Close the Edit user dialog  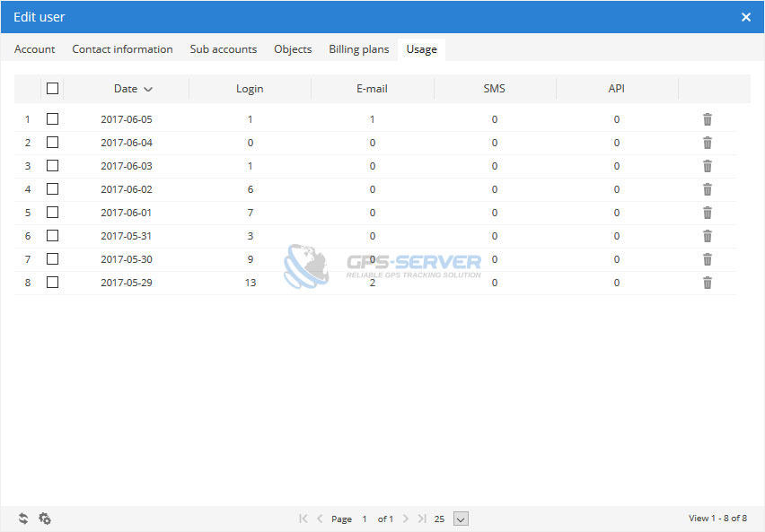pos(745,17)
